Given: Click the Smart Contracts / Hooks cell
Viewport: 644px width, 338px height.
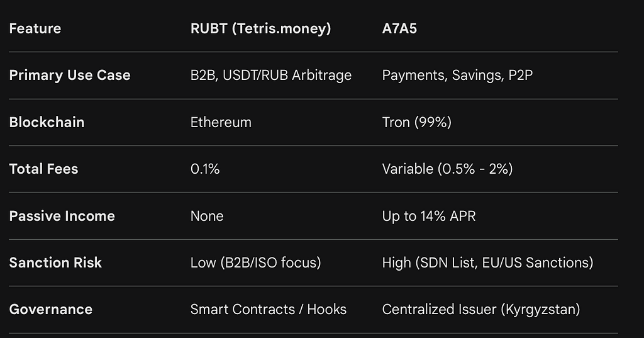Looking at the screenshot, I should (268, 310).
